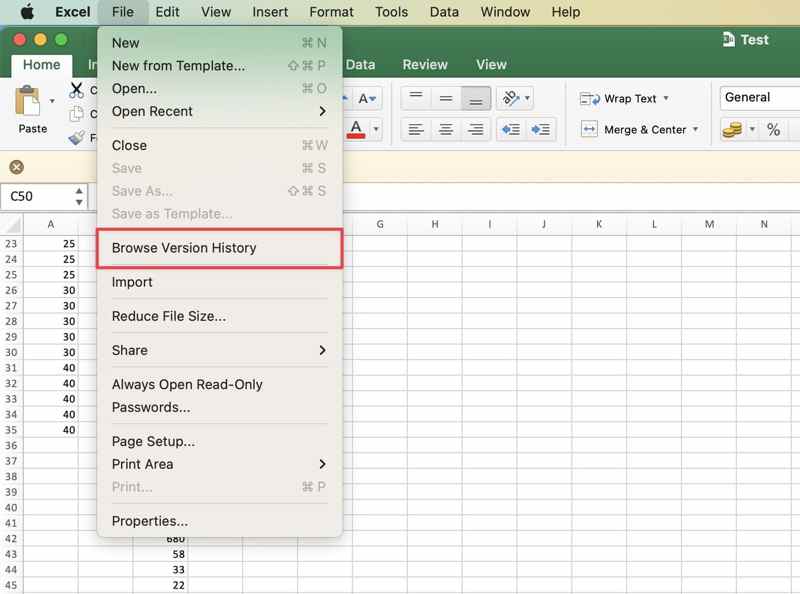This screenshot has height=594, width=800.
Task: Switch to the Review ribbon tab
Action: (x=425, y=64)
